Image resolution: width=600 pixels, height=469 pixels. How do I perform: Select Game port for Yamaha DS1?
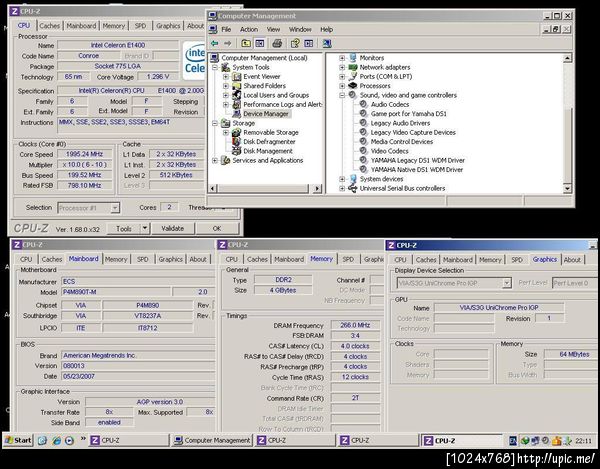point(408,114)
